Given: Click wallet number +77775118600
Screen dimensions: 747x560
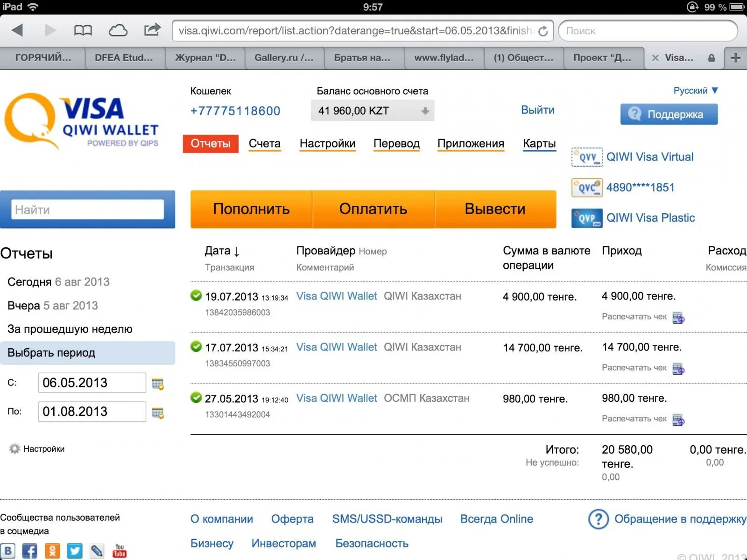Looking at the screenshot, I should click(235, 111).
